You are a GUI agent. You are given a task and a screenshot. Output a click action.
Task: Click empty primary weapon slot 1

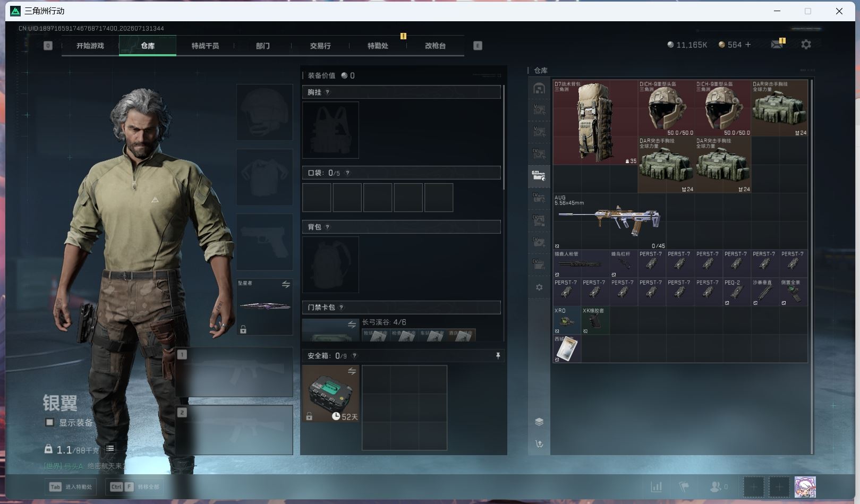pyautogui.click(x=234, y=372)
